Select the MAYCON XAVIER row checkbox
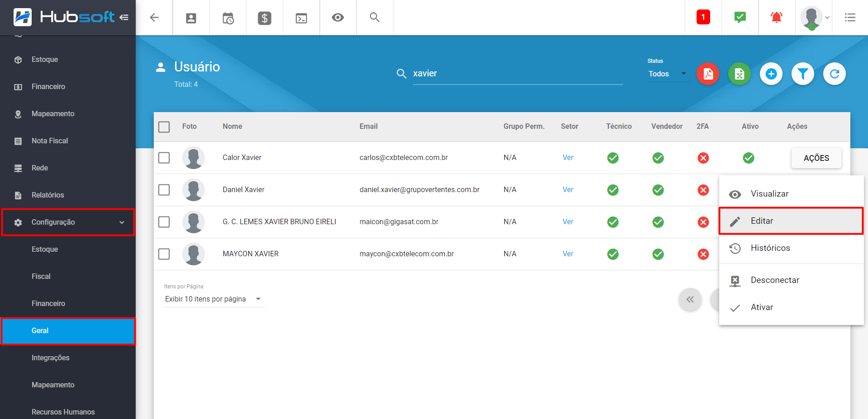The image size is (868, 419). click(x=164, y=254)
